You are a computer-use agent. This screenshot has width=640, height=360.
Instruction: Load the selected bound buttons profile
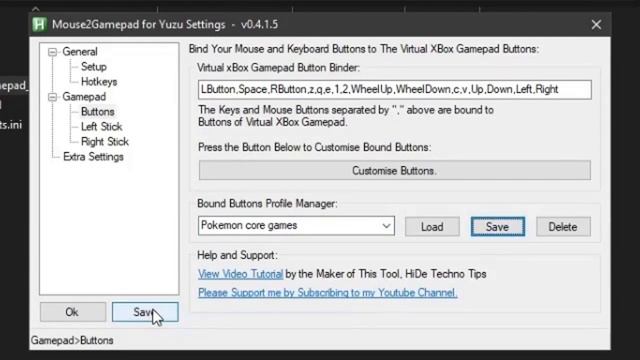[x=432, y=227]
